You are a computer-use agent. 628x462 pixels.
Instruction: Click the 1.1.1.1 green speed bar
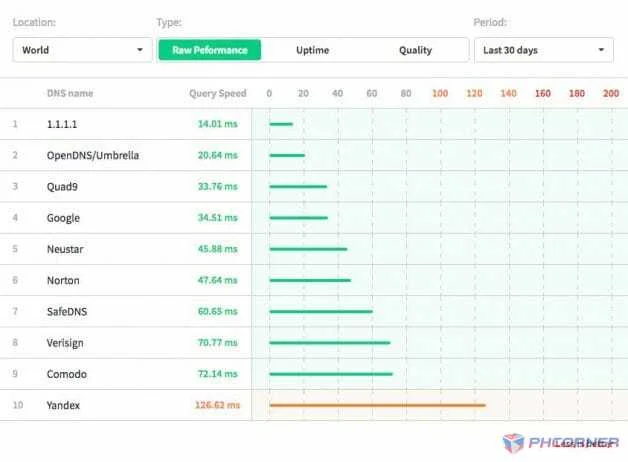click(x=281, y=124)
